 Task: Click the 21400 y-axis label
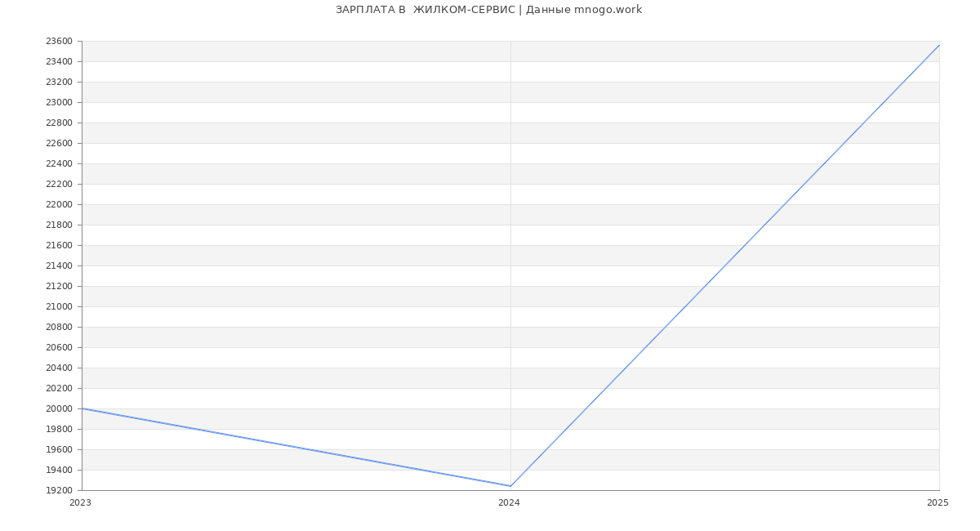[x=59, y=265]
